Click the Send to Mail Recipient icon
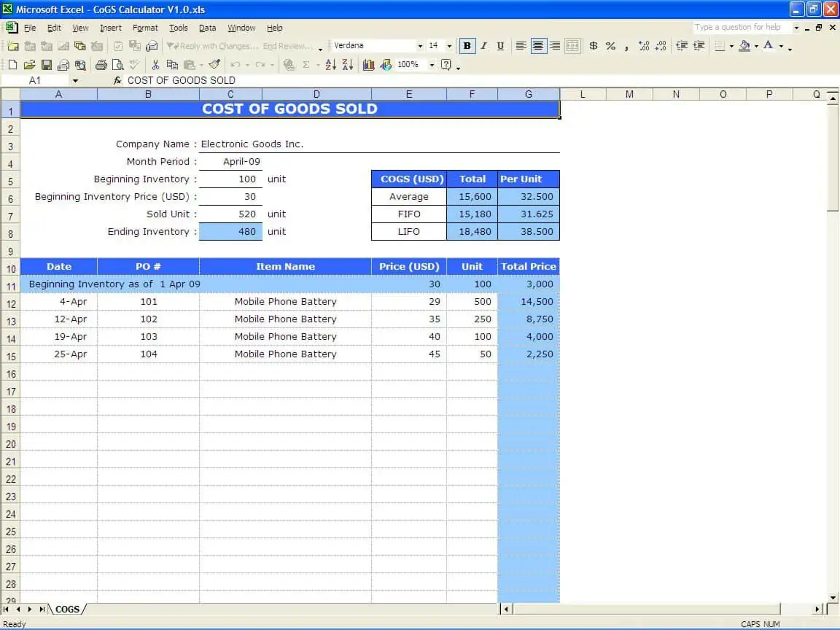The height and width of the screenshot is (630, 840). pyautogui.click(x=63, y=65)
